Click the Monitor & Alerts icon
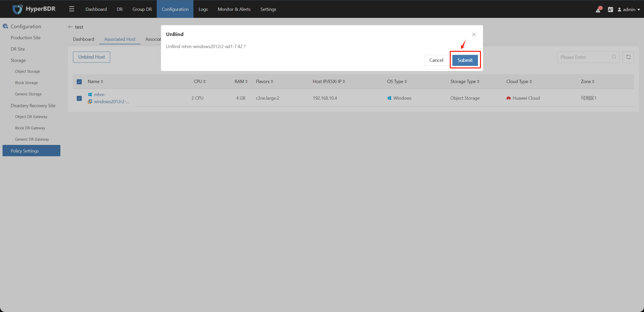 tap(234, 9)
